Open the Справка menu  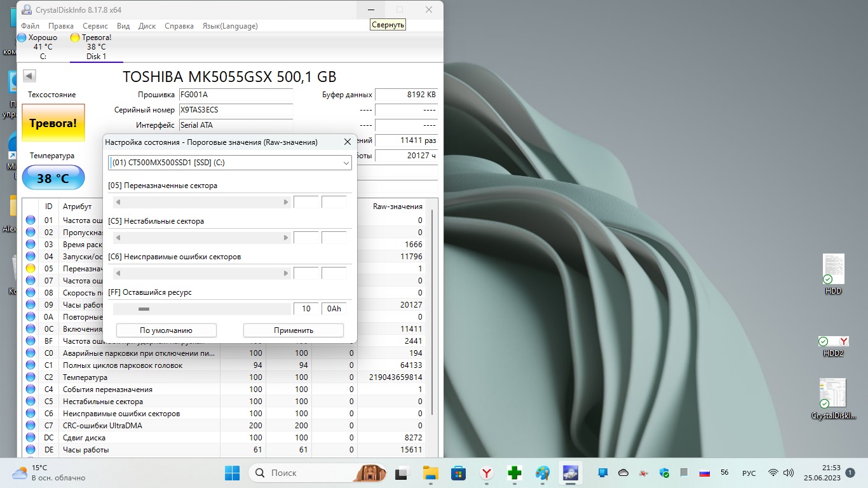tap(179, 26)
